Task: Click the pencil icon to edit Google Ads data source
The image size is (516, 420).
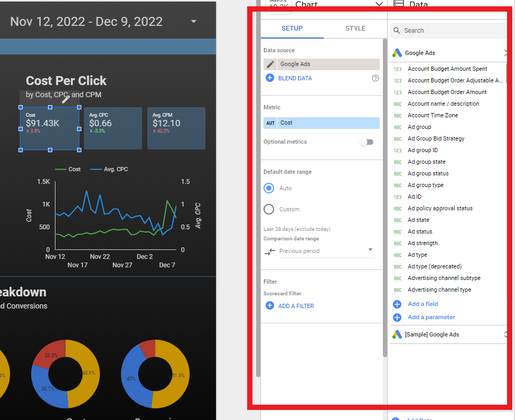Action: pos(271,63)
